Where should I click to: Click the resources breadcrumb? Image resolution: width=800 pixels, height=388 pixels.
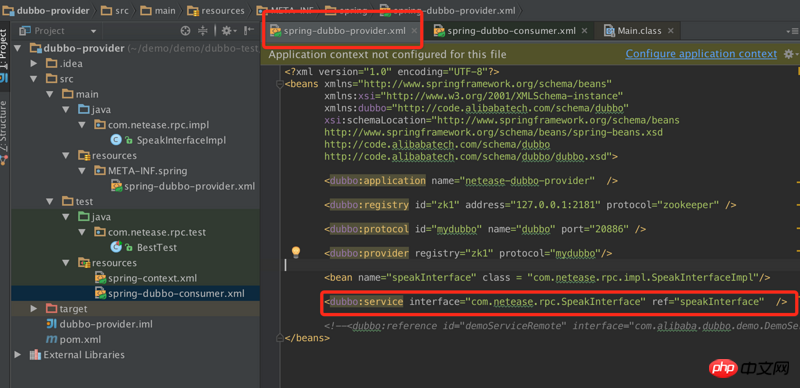click(215, 10)
